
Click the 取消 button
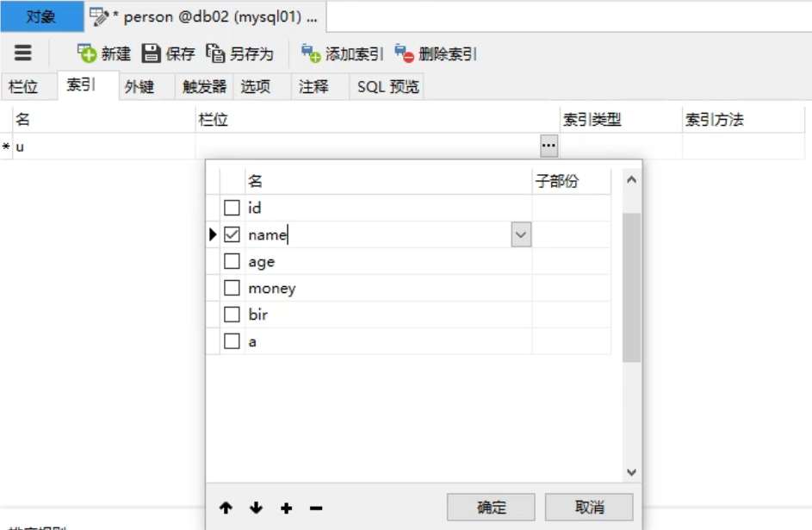point(589,507)
